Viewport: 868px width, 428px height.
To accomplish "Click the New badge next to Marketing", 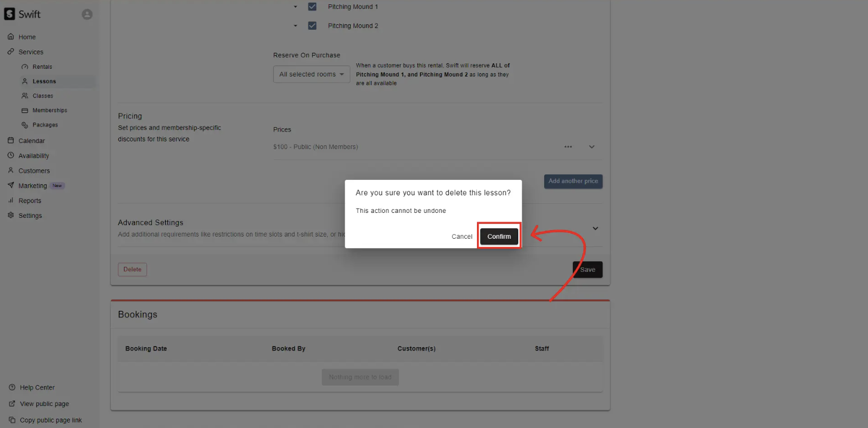I will tap(57, 186).
